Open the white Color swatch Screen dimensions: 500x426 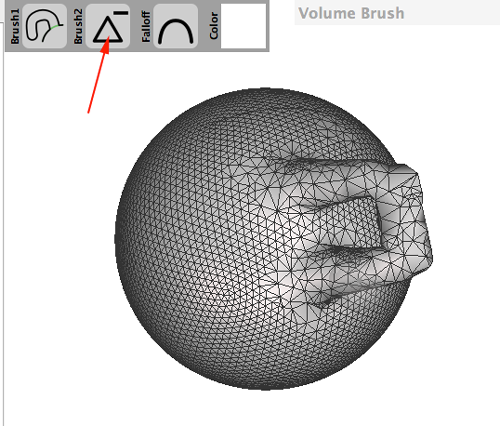pyautogui.click(x=244, y=26)
